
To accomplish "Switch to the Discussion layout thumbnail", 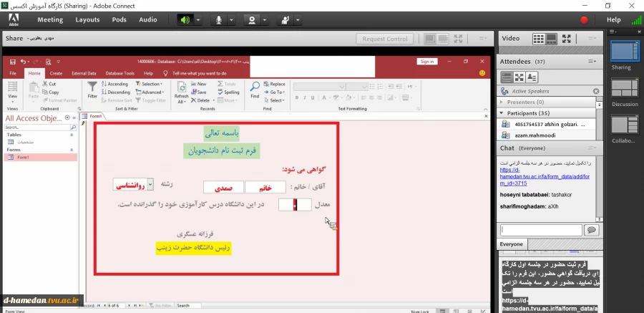I will coord(624,88).
